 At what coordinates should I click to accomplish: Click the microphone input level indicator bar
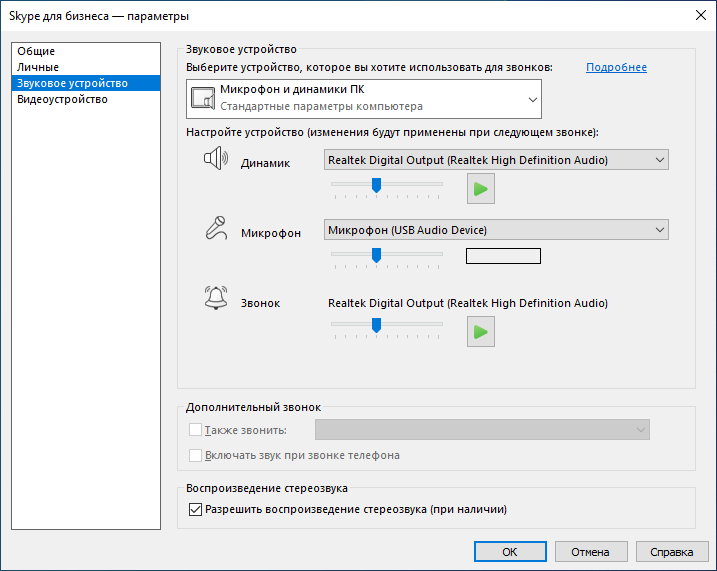point(503,256)
